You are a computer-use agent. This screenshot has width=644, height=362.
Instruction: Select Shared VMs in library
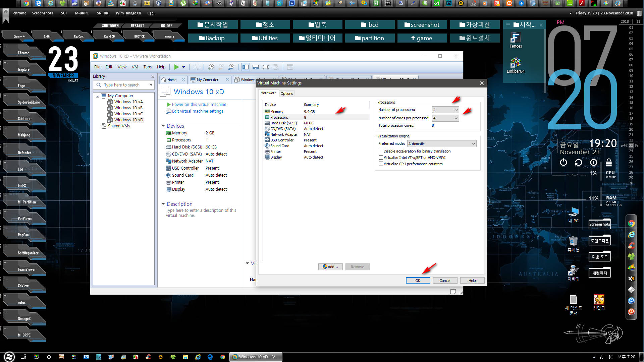119,126
